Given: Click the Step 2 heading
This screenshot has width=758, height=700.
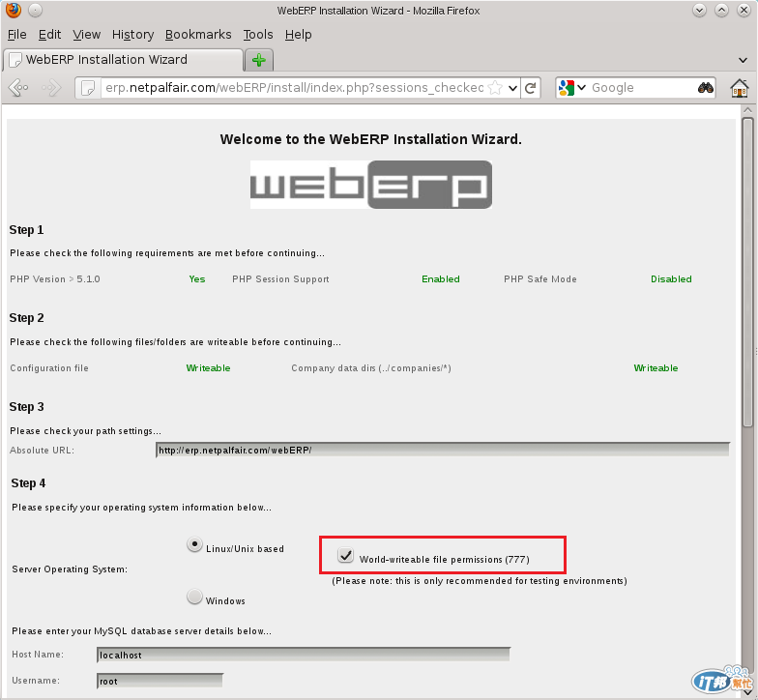Looking at the screenshot, I should point(27,317).
